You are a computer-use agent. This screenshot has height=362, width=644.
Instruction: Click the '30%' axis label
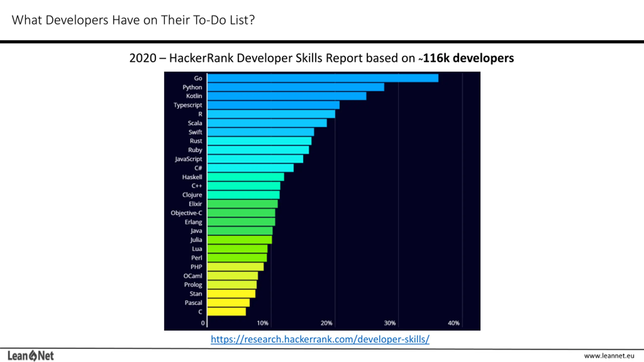[x=390, y=323]
